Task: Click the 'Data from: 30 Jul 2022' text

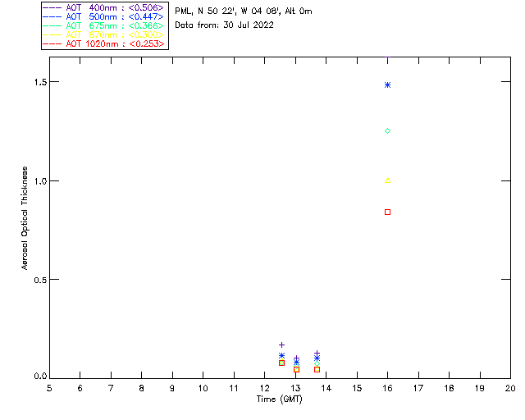Action: click(x=224, y=25)
